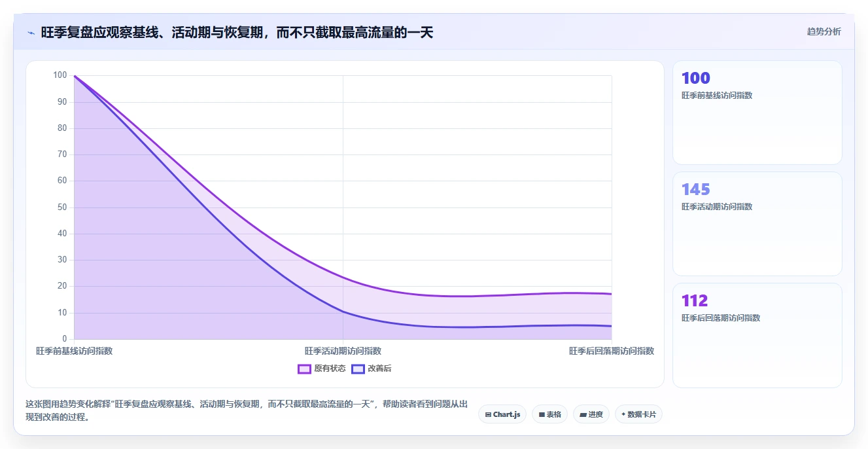The width and height of the screenshot is (868, 449).
Task: Click the sparkle icon in 数据卡片 chip
Action: click(x=623, y=414)
